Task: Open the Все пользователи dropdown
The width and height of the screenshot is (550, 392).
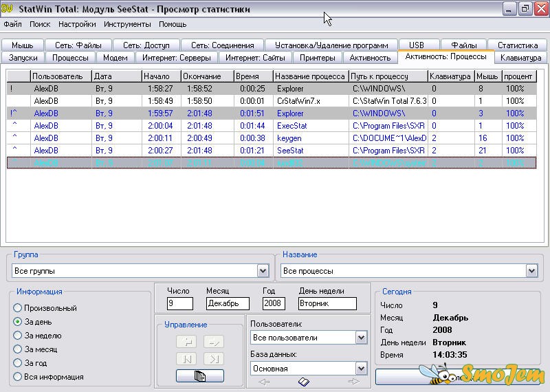Action: coord(361,338)
